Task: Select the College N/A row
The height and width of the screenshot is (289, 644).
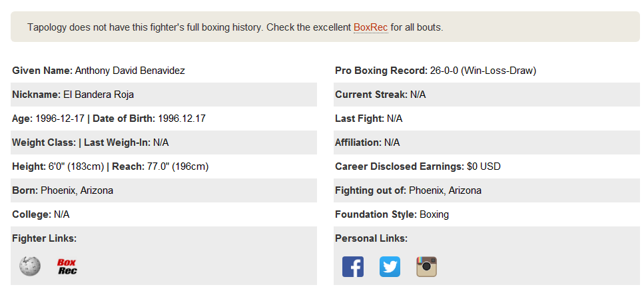Action: point(164,214)
